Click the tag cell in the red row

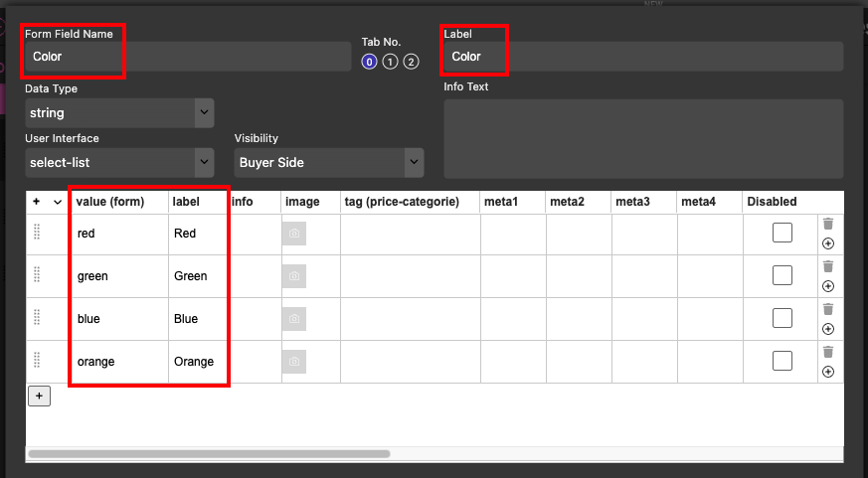tap(411, 234)
